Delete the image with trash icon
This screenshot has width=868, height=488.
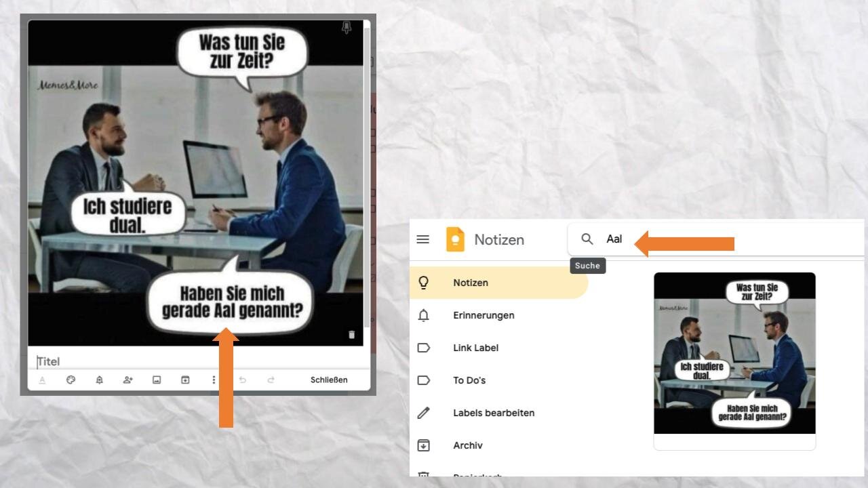[x=351, y=334]
